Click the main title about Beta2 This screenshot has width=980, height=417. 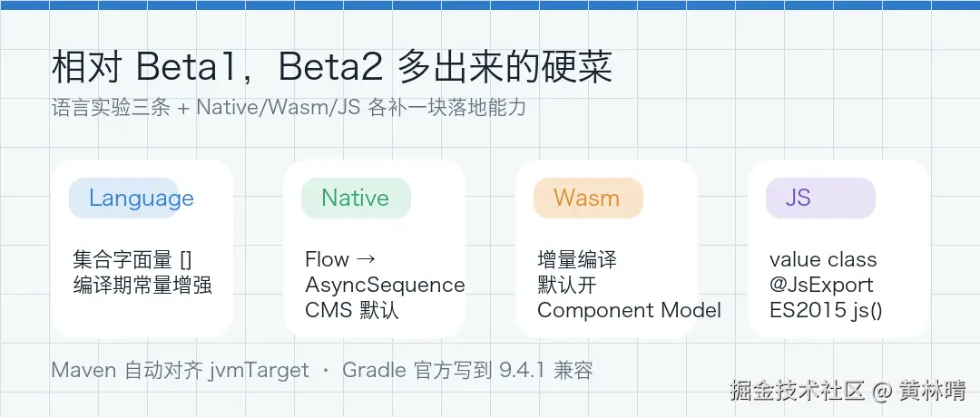pyautogui.click(x=332, y=68)
